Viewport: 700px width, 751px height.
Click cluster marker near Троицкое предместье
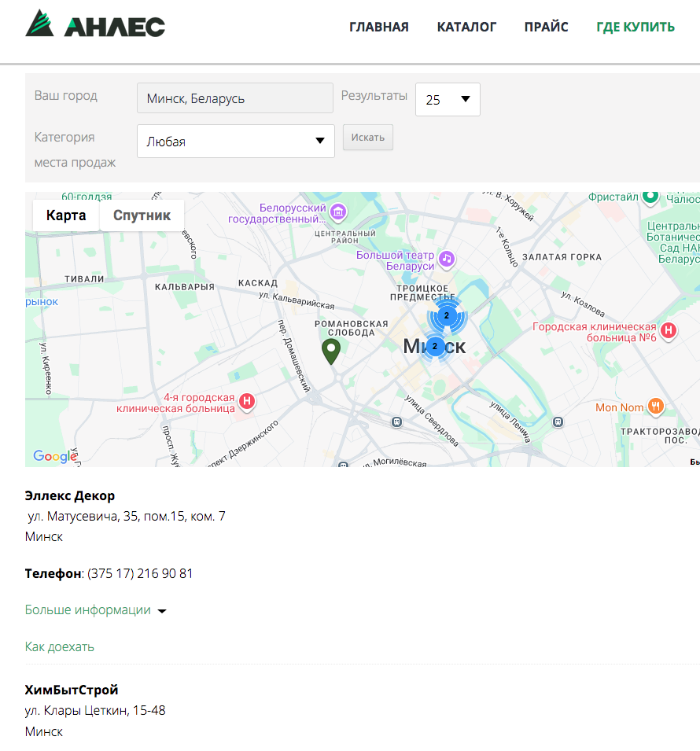[447, 315]
